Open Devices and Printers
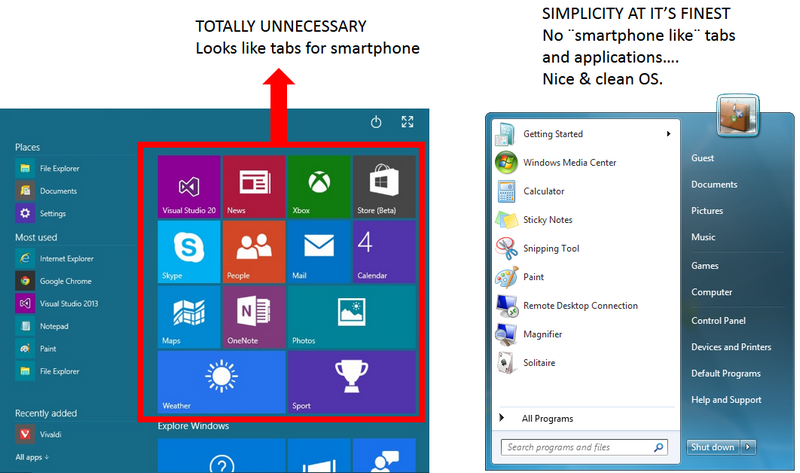800x473 pixels. pyautogui.click(x=731, y=347)
